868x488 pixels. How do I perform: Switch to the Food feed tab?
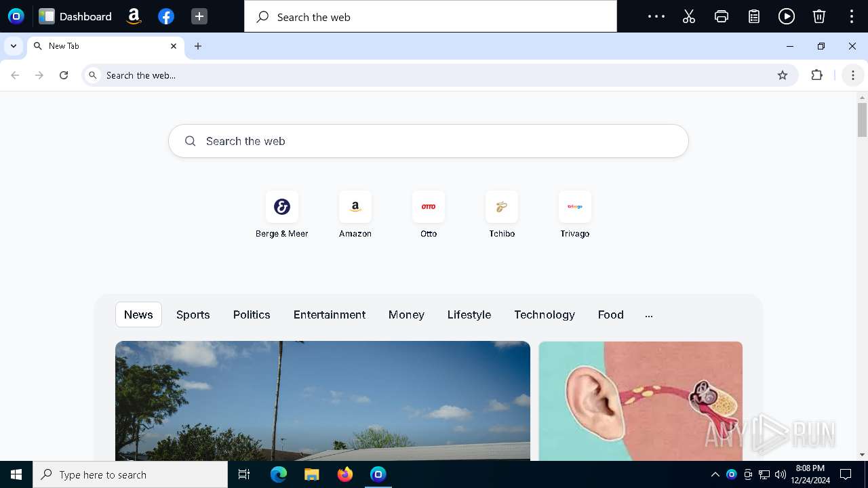tap(611, 314)
